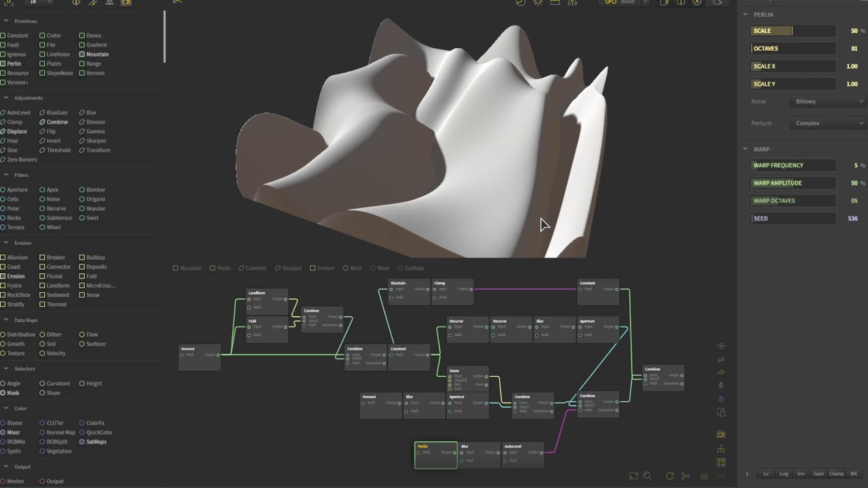Collapse the Selectors section

[x=6, y=369]
